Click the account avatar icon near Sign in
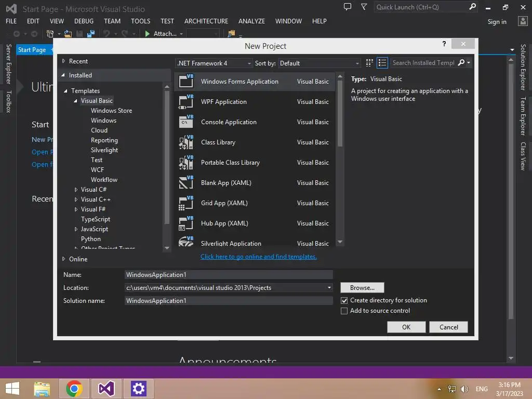This screenshot has height=399, width=532. (x=523, y=21)
